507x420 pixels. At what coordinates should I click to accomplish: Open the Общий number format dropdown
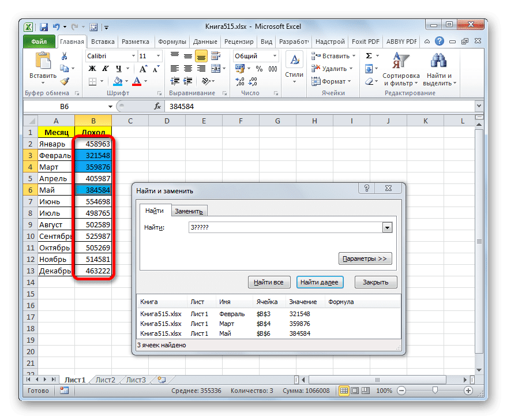pos(275,56)
